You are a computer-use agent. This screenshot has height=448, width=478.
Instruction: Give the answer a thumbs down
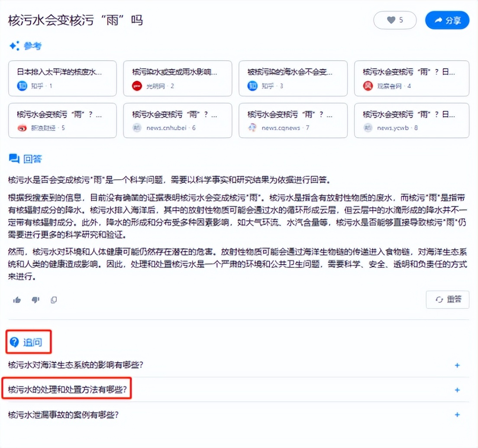[36, 299]
